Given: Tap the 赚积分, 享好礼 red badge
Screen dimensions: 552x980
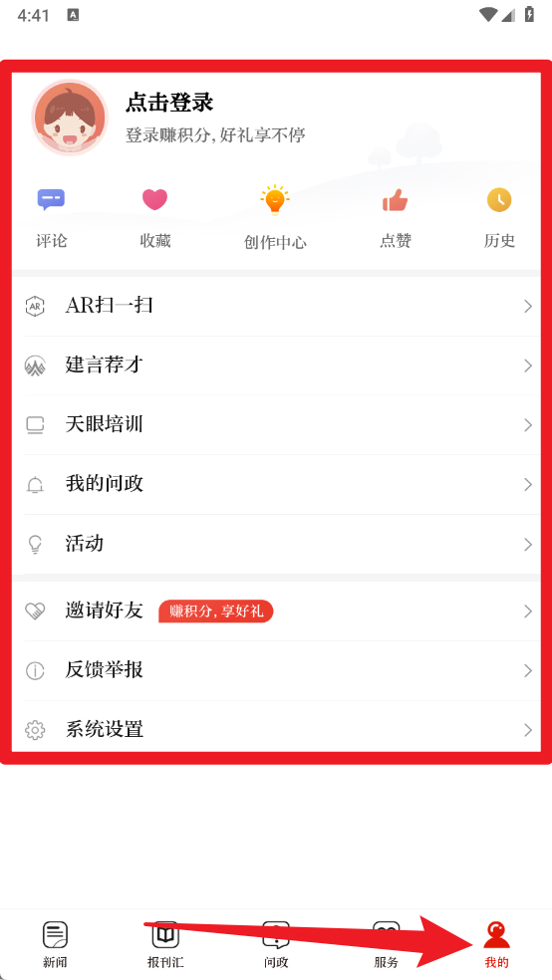Looking at the screenshot, I should [x=215, y=612].
